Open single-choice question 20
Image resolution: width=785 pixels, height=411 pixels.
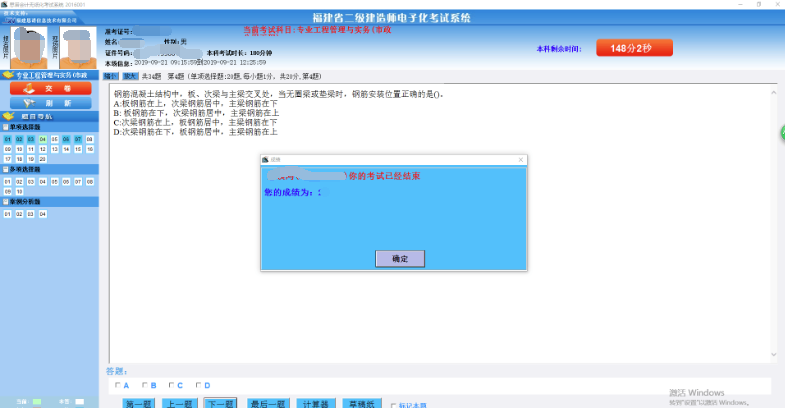[x=43, y=159]
